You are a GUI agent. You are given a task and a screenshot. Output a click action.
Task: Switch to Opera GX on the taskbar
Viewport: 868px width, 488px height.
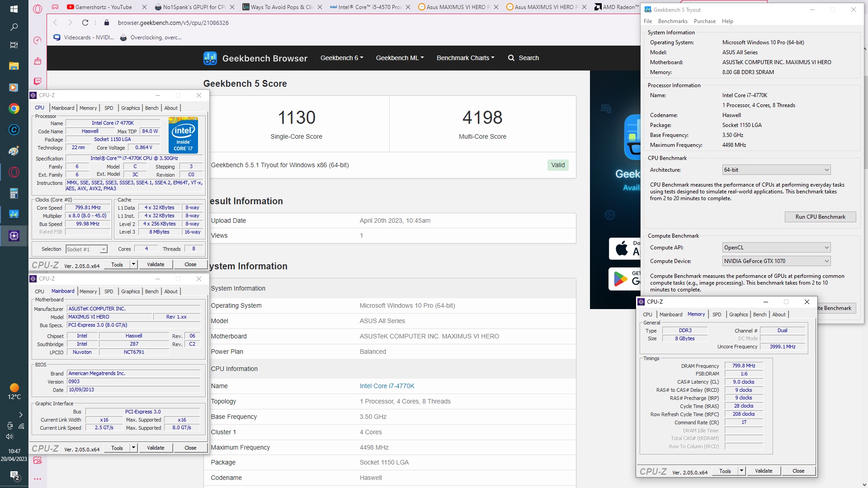coord(14,172)
